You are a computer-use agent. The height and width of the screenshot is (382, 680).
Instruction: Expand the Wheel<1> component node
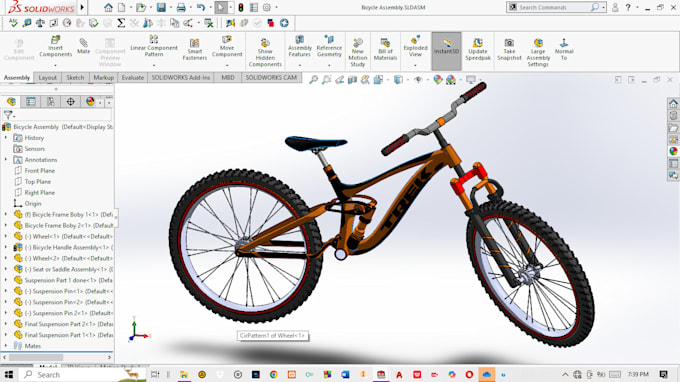(6, 236)
